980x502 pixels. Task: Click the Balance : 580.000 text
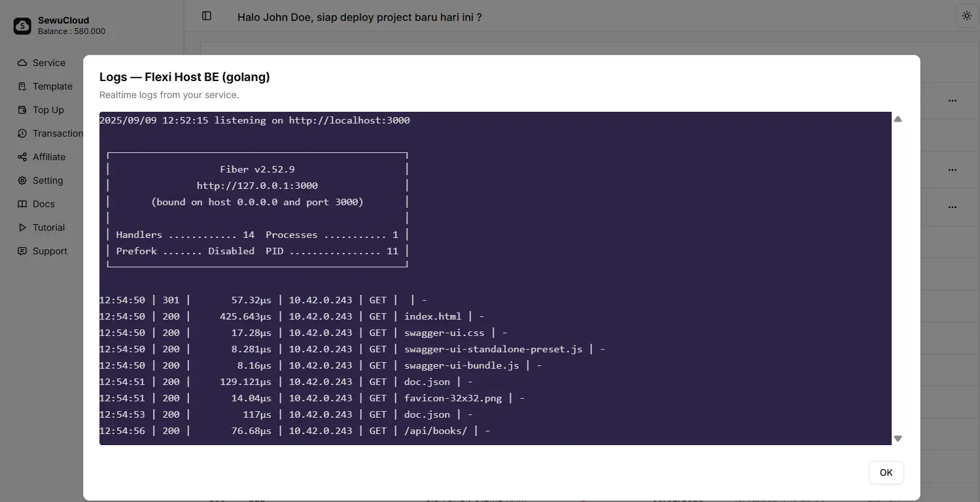[71, 31]
